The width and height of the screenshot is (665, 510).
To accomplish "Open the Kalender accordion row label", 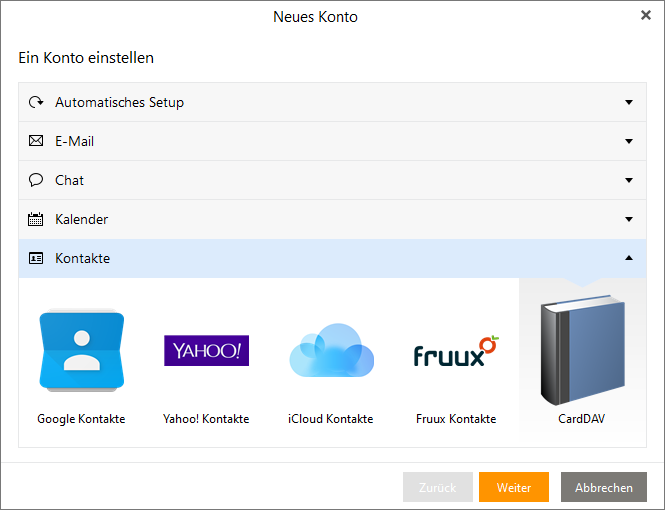I will click(x=81, y=219).
